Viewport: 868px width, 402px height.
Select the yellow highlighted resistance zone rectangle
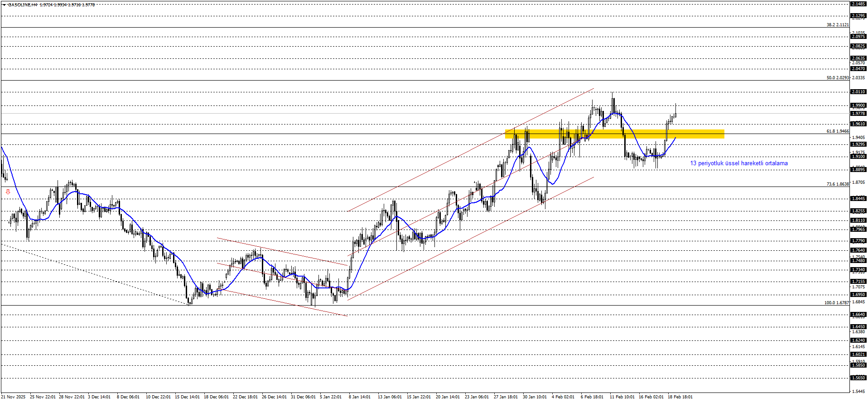614,134
